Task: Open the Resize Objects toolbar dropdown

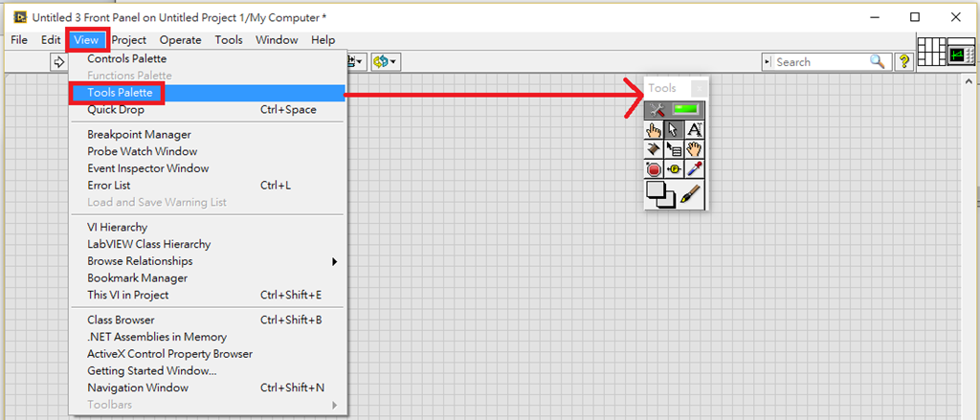Action: click(x=357, y=62)
